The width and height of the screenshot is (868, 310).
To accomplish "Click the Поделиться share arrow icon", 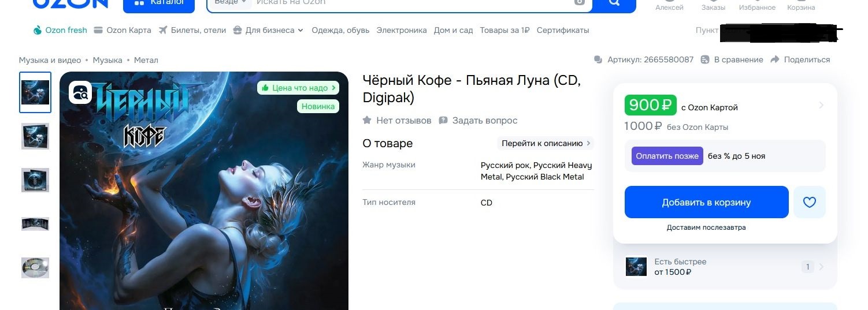I will 775,59.
